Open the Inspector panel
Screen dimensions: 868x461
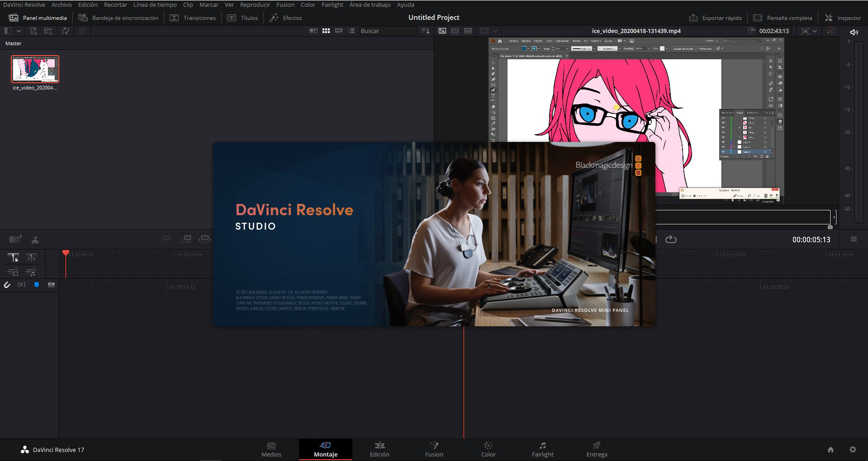click(843, 18)
